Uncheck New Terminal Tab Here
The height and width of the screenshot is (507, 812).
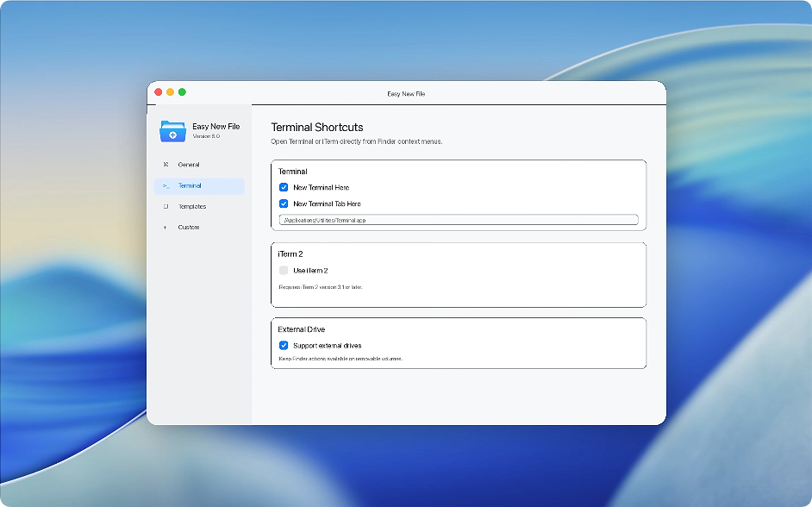tap(284, 203)
